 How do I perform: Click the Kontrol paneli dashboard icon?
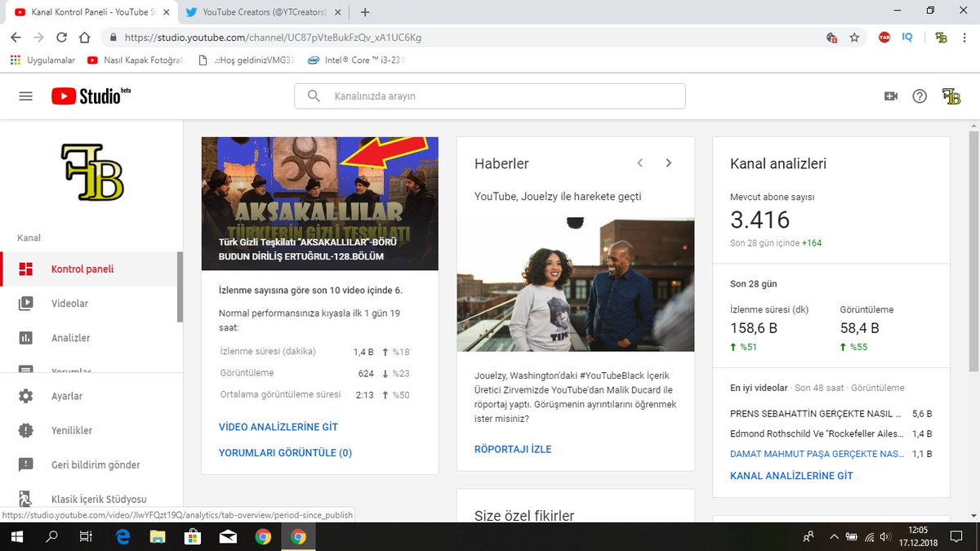(x=26, y=269)
